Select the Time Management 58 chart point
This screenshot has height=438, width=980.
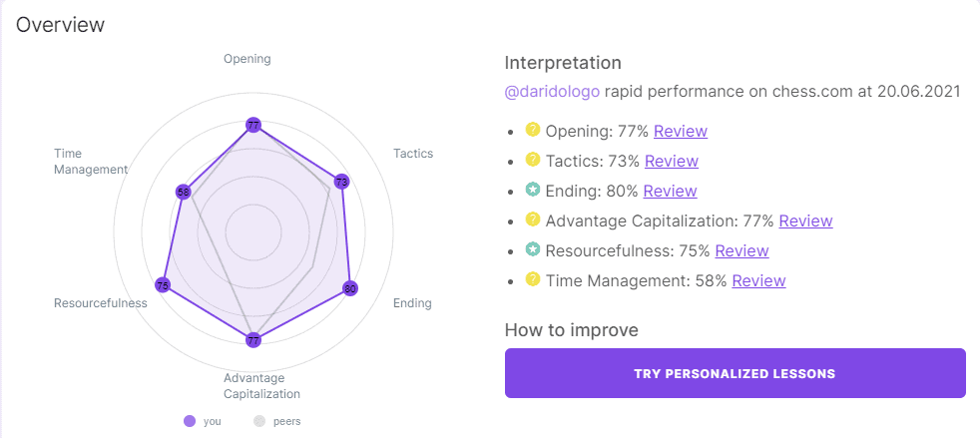[x=183, y=192]
